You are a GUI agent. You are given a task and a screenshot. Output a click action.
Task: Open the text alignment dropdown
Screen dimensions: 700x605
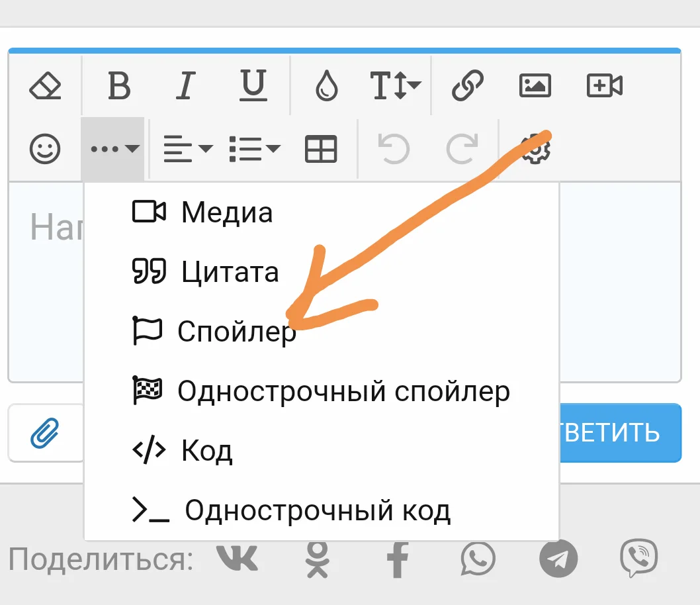(186, 148)
